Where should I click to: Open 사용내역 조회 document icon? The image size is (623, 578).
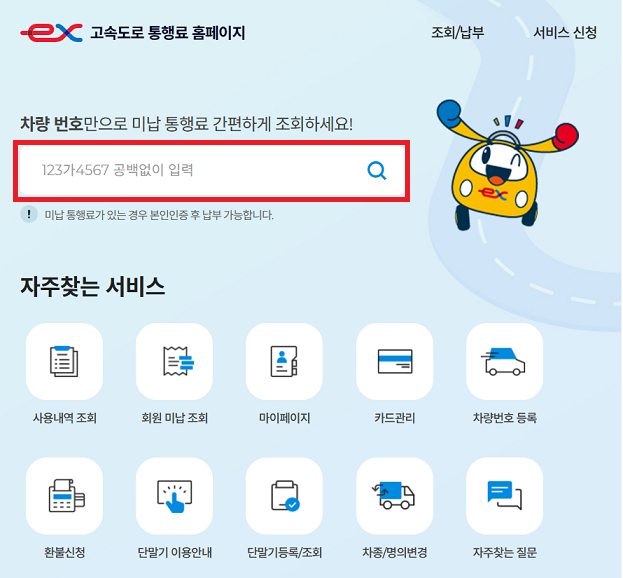[64, 361]
